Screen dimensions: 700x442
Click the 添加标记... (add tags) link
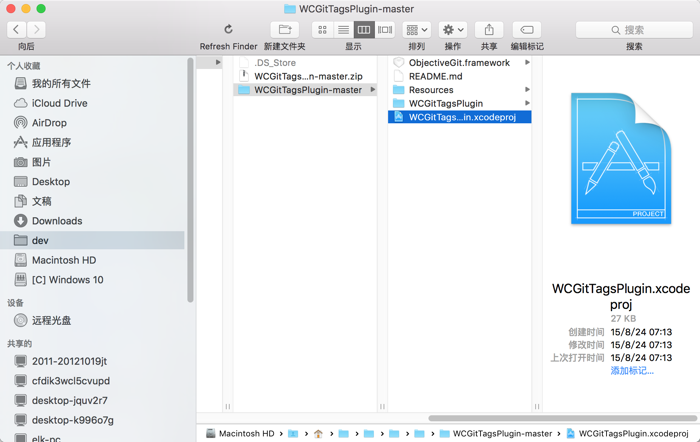click(x=632, y=371)
